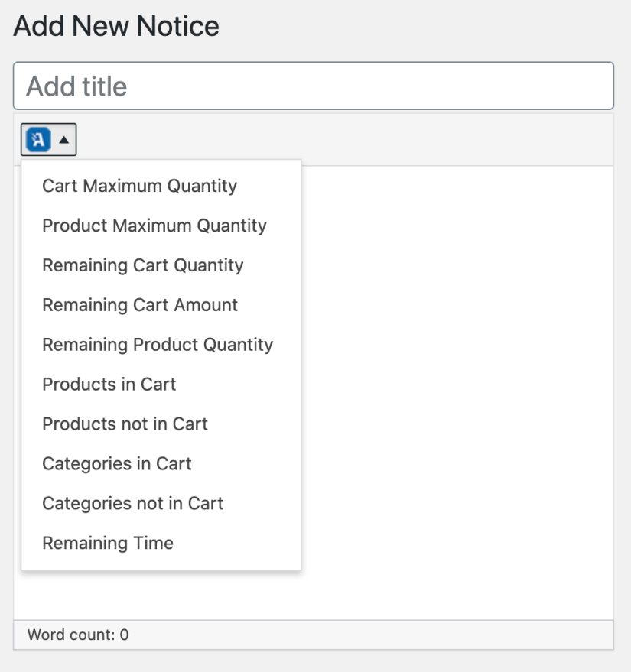
Task: Insert Remaining Time shortcode
Action: coord(107,544)
